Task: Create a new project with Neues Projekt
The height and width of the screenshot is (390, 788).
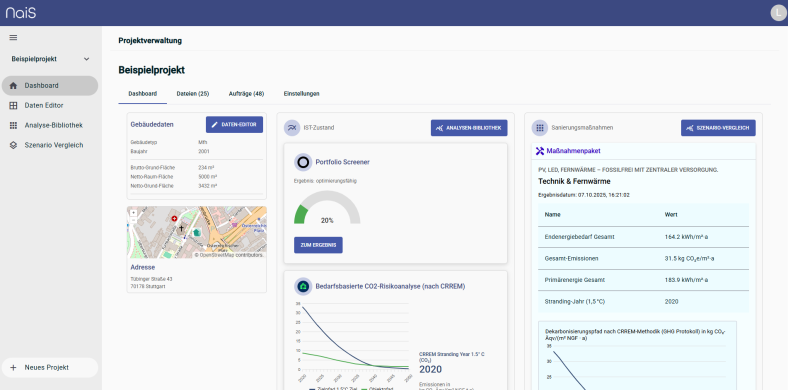Action: (x=50, y=367)
